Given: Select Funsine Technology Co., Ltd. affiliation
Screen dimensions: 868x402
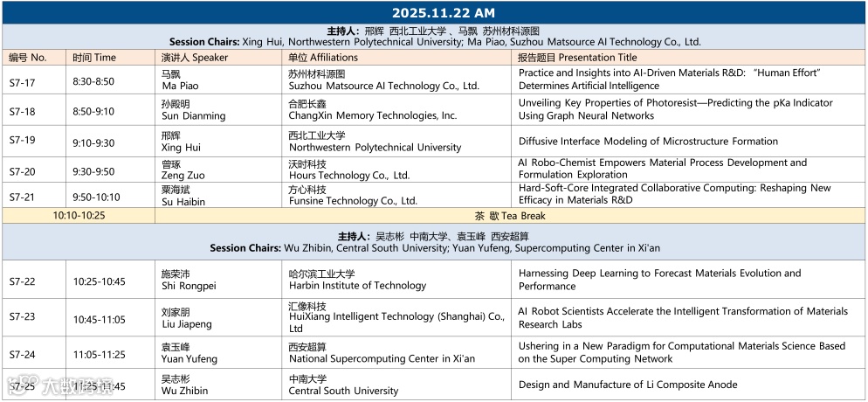Looking at the screenshot, I should 353,196.
